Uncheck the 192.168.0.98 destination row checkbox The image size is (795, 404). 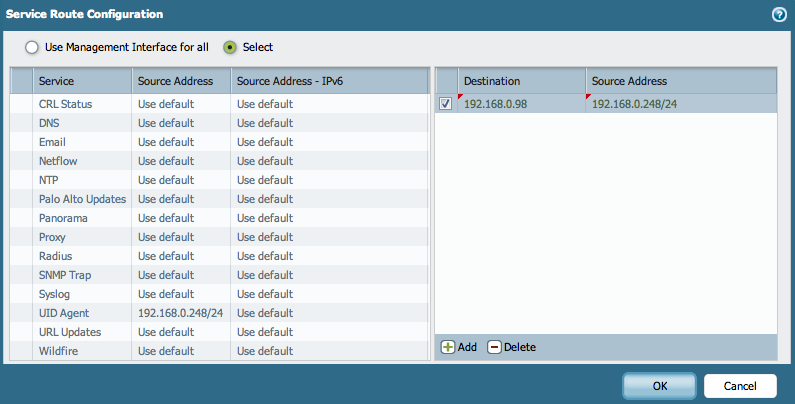445,103
